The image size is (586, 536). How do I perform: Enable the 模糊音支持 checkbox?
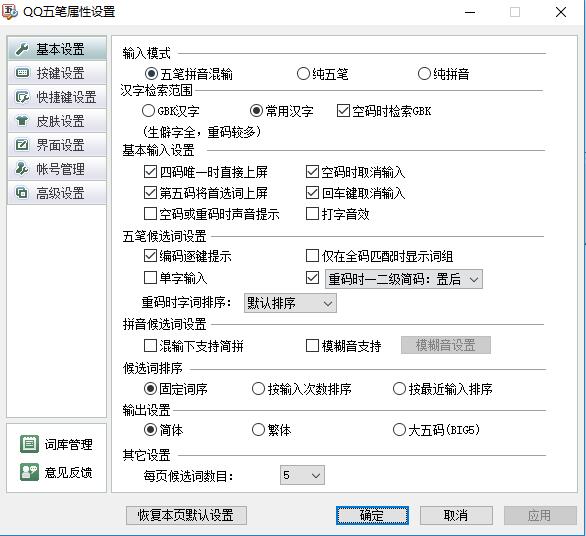pyautogui.click(x=312, y=346)
